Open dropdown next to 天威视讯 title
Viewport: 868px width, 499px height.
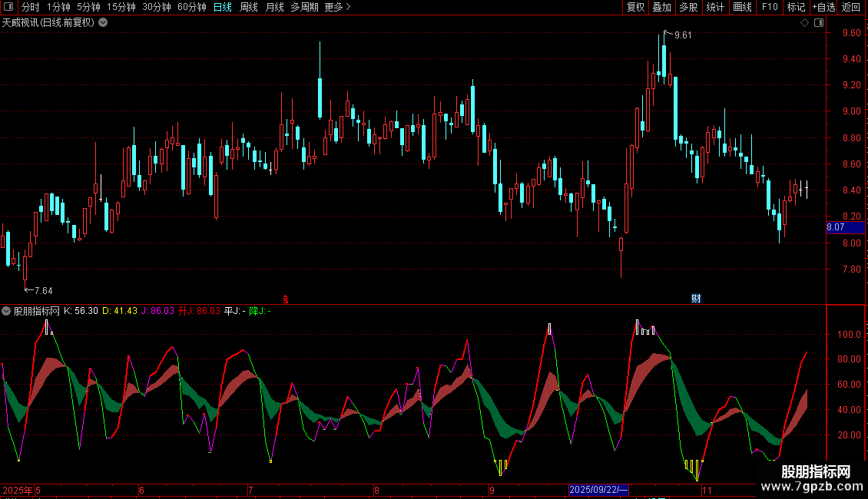coord(103,23)
